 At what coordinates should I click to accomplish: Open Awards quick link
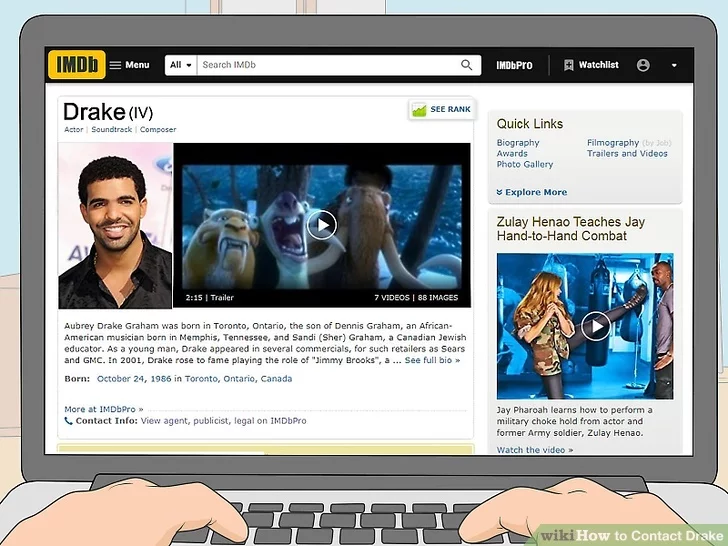tap(512, 154)
